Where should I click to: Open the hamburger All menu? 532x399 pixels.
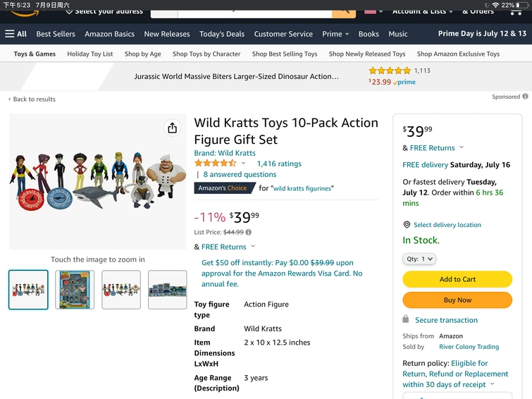pyautogui.click(x=16, y=34)
